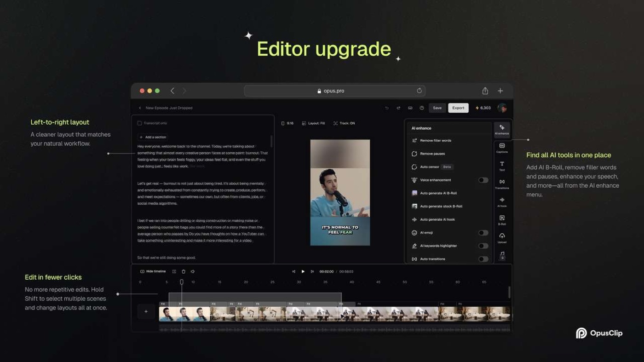The image size is (644, 362).
Task: Open the Upload tool in the sidebar
Action: click(x=502, y=238)
